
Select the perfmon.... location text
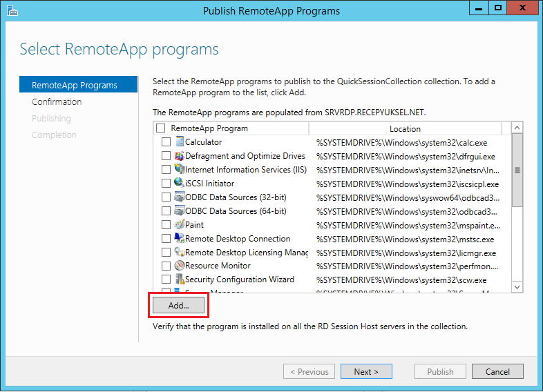coord(407,266)
